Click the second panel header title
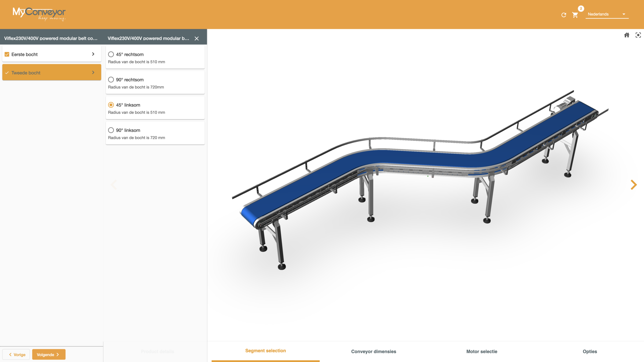644x362 pixels. coord(148,38)
